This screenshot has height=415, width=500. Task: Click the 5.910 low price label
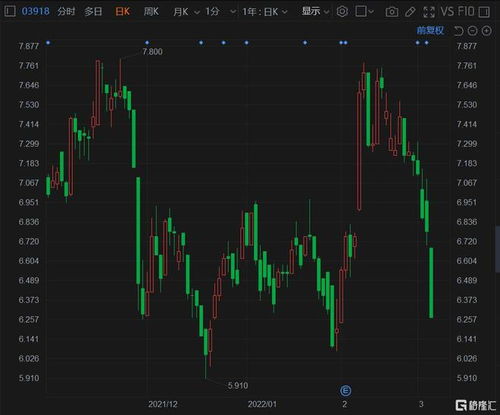tap(238, 386)
